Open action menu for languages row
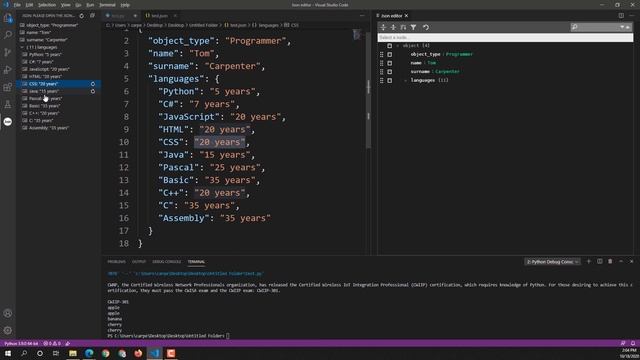 390,80
